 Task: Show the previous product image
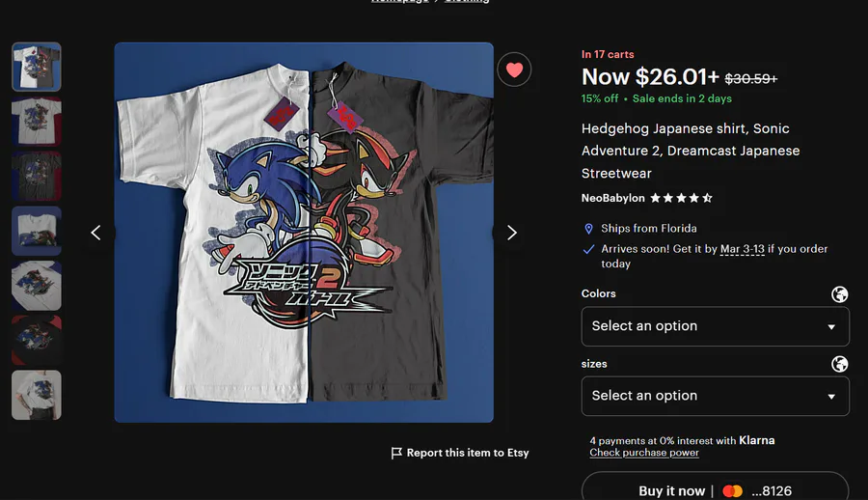95,233
